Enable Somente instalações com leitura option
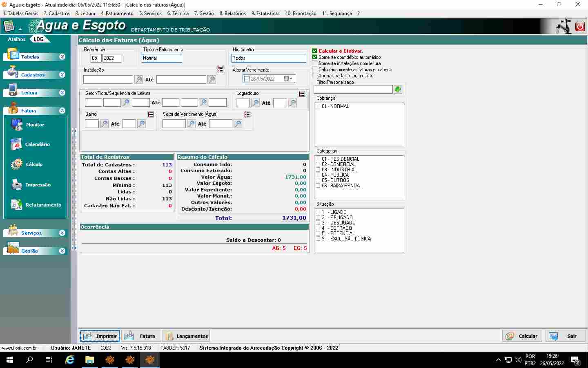Screen dimensions: 588x368 tap(314, 63)
